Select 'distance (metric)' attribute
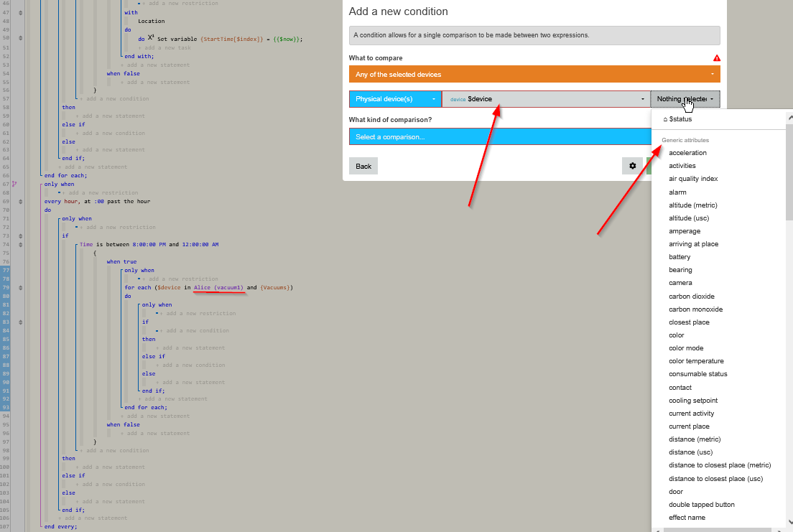Image resolution: width=793 pixels, height=532 pixels. [x=695, y=439]
